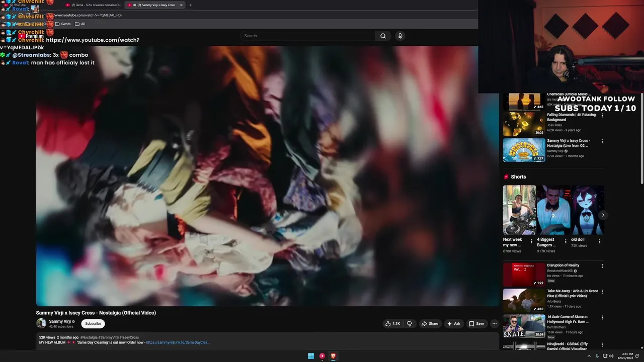Screen dimensions: 644x362
Task: Click the tray microphone icon
Action: coord(597,356)
